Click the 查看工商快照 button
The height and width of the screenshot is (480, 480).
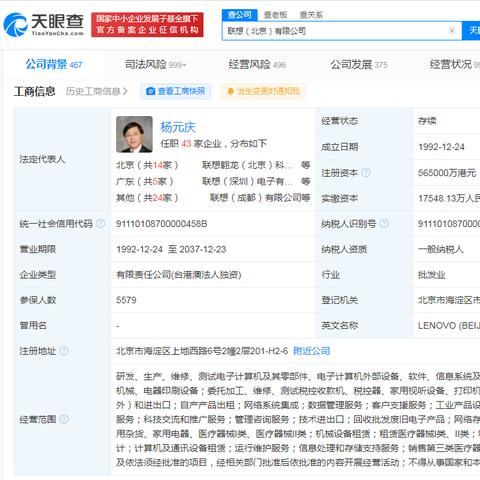[175, 91]
